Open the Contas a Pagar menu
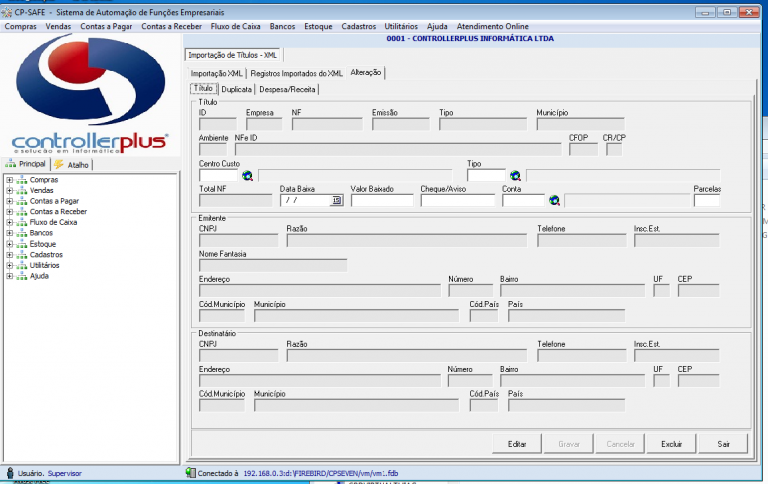Viewport: 768px width, 484px height. click(x=106, y=26)
